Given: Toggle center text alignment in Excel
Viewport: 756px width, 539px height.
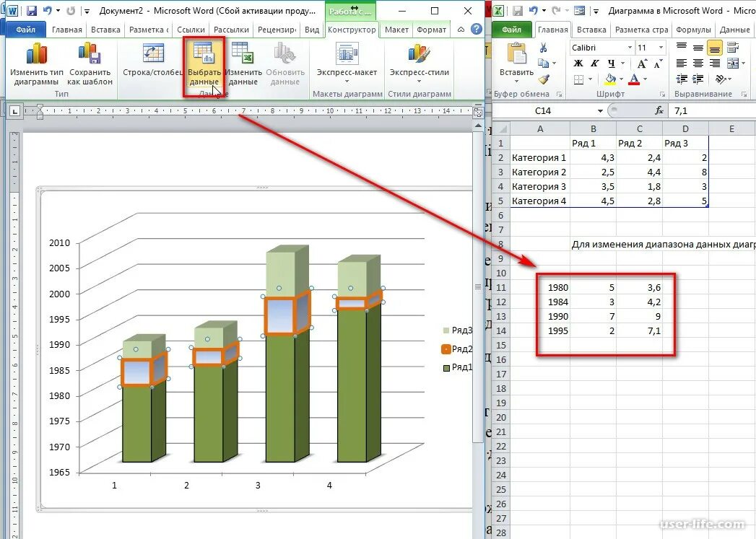Looking at the screenshot, I should (698, 63).
